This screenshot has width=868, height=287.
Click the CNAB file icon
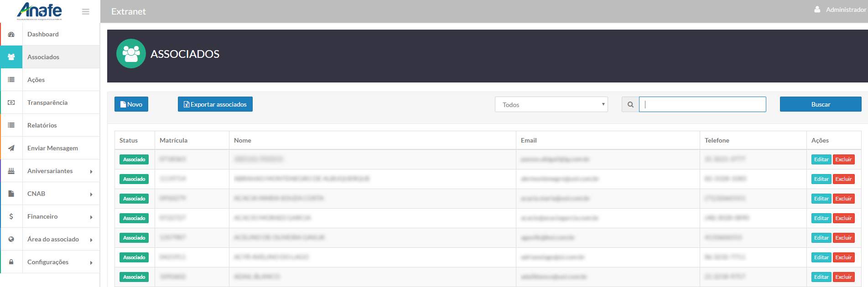click(x=11, y=194)
